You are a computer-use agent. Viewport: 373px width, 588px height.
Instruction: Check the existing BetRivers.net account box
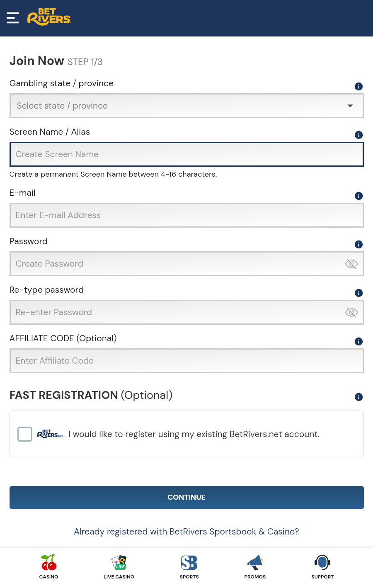25,434
